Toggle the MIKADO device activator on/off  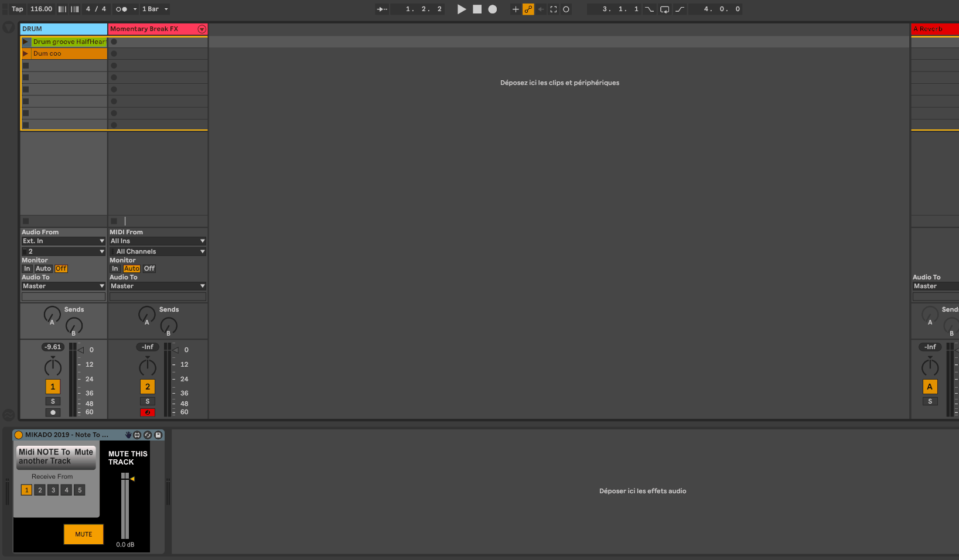19,435
